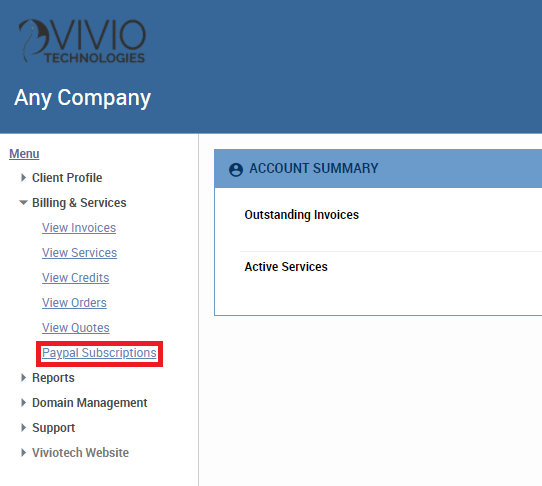
Task: Expand the Client Profile arrow
Action: click(23, 178)
